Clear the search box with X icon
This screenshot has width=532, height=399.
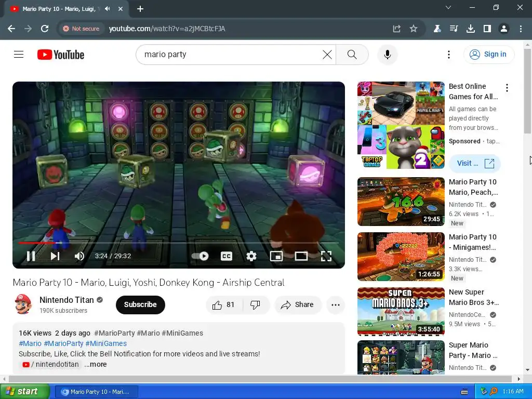pos(327,54)
